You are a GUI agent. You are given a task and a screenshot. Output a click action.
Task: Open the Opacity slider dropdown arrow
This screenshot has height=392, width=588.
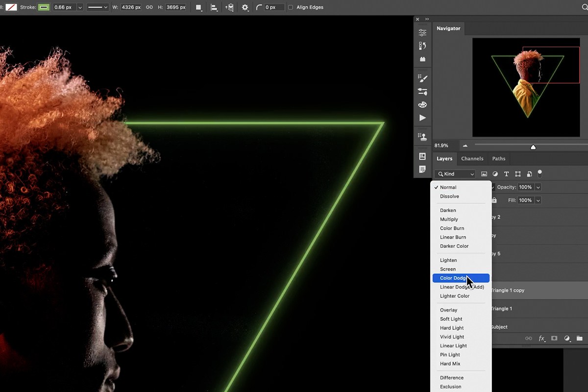pos(538,187)
